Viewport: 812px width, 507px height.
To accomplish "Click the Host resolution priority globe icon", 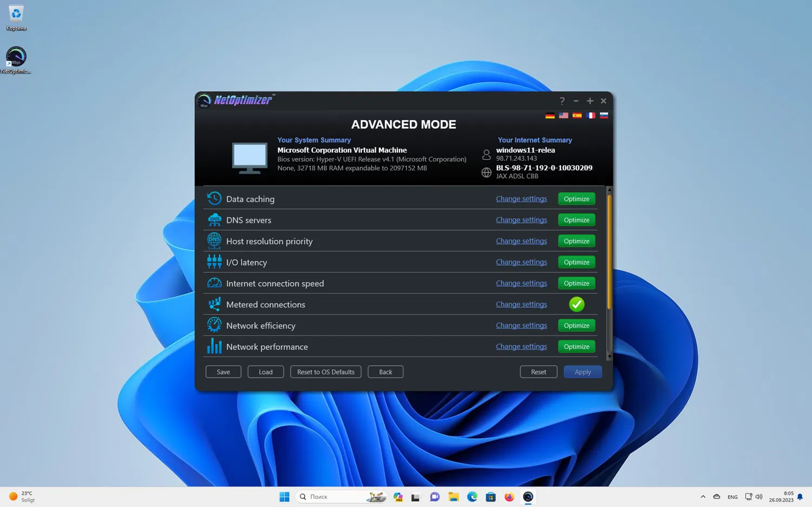I will click(x=214, y=241).
